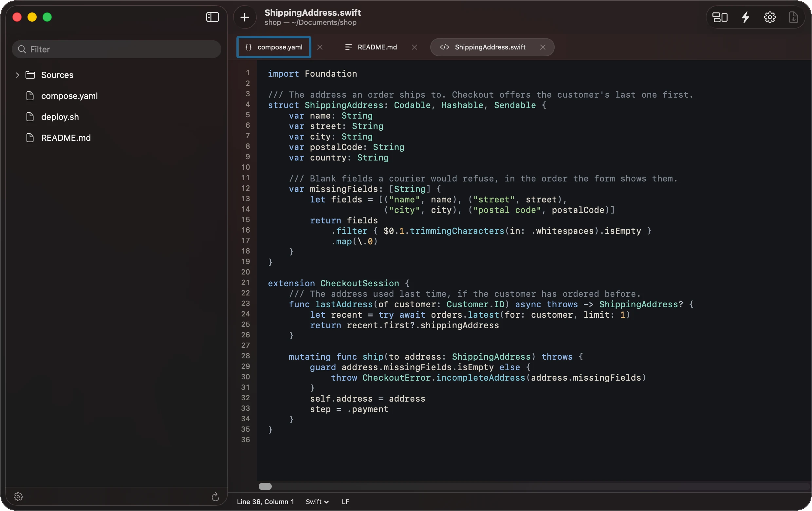The image size is (812, 511).
Task: Switch to the README.md tab
Action: click(377, 47)
